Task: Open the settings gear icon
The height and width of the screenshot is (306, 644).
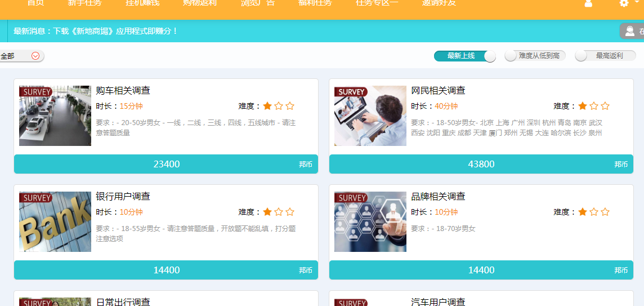Action: tap(624, 3)
